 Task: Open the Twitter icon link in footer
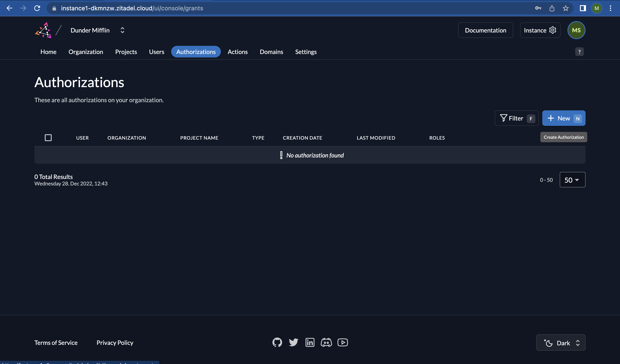click(293, 342)
